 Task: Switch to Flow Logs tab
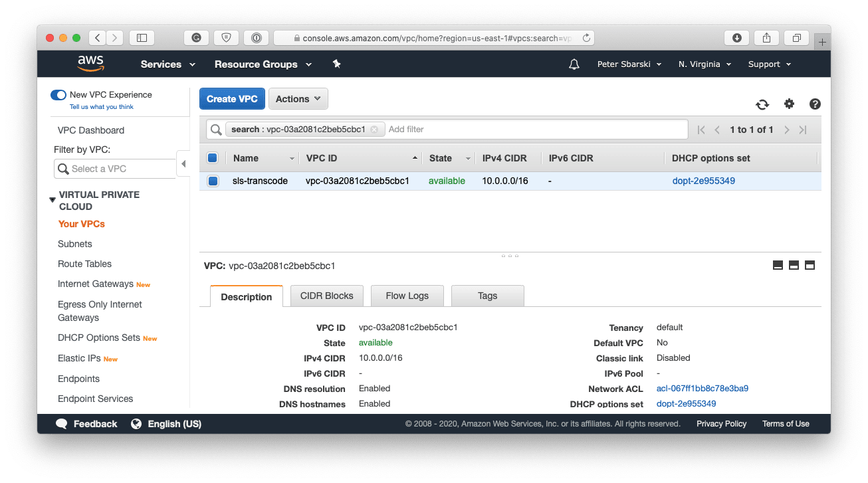[407, 296]
